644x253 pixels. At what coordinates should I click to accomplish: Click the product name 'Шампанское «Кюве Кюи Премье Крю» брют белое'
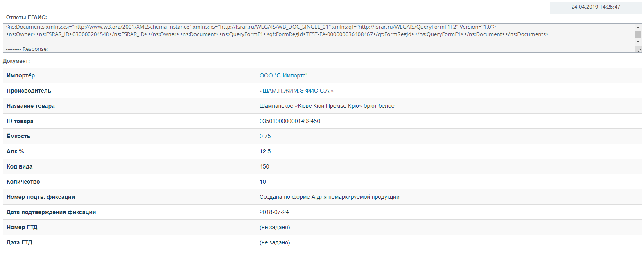pyautogui.click(x=327, y=106)
